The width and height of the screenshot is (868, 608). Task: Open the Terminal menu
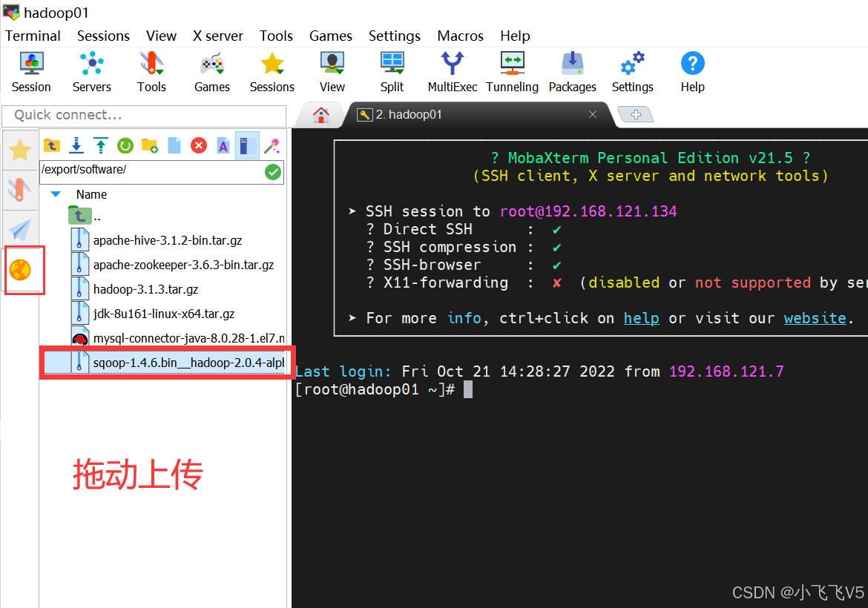pyautogui.click(x=33, y=36)
